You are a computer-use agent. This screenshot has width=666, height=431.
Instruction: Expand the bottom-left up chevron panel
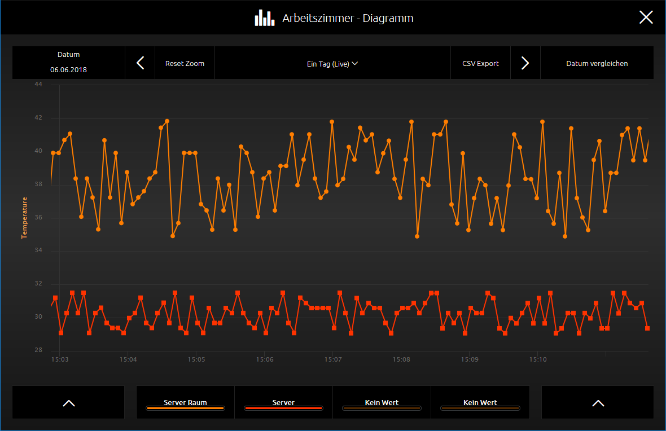(68, 403)
